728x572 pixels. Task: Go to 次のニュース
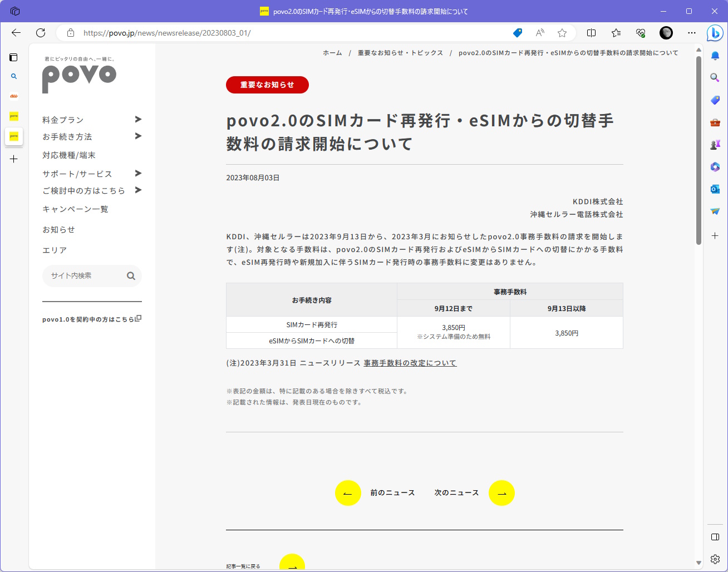(457, 492)
